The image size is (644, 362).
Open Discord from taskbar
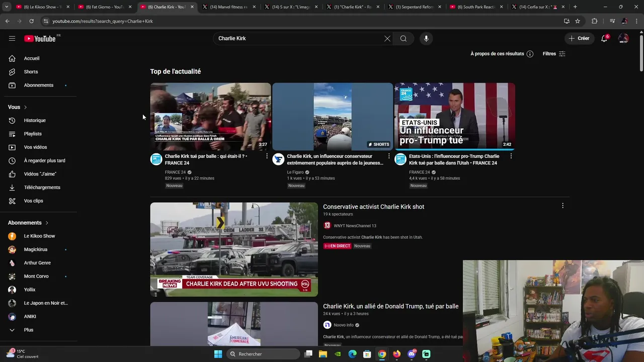pyautogui.click(x=412, y=354)
